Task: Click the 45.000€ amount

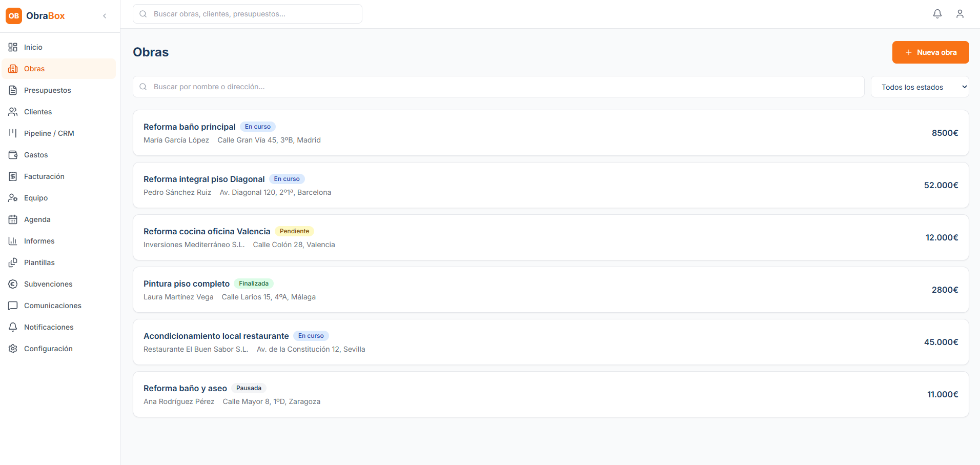Action: (941, 342)
